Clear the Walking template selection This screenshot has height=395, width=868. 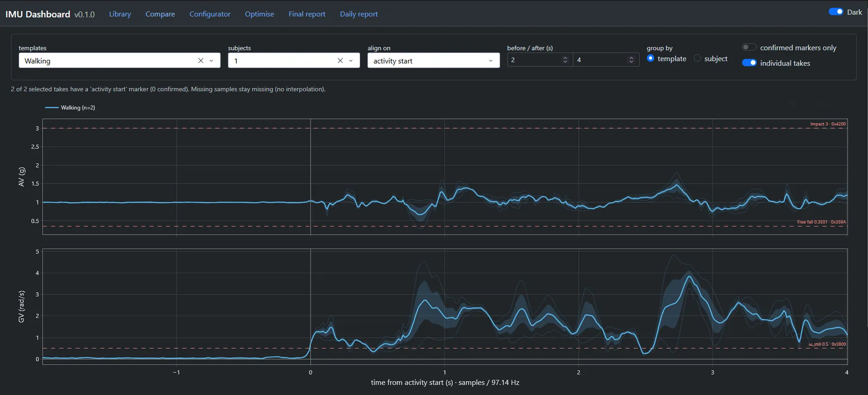click(x=201, y=61)
